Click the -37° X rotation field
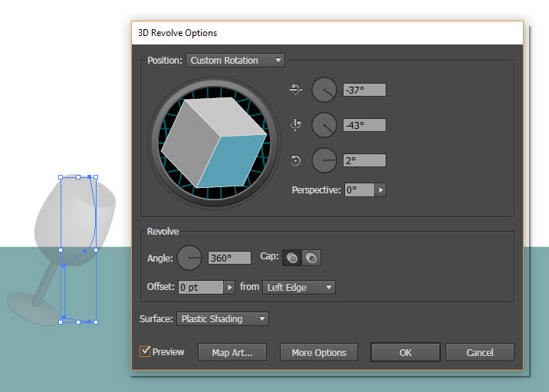Viewport: 549px width, 392px height. [364, 90]
